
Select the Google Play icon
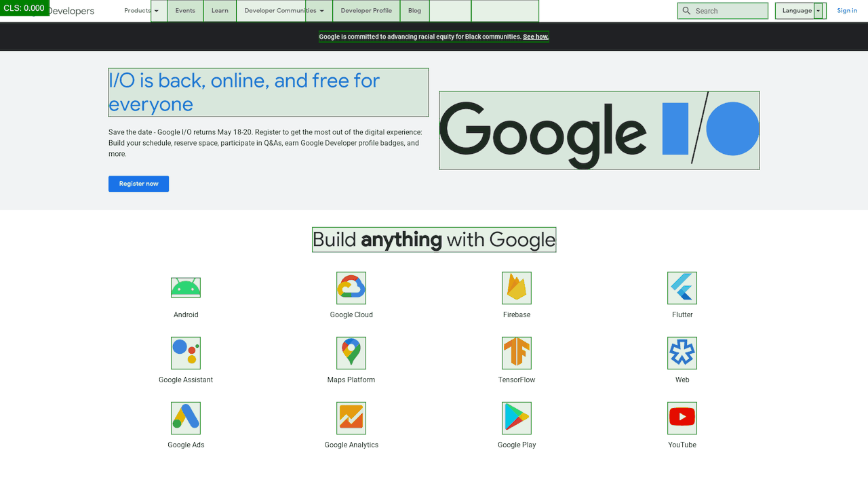pos(516,418)
